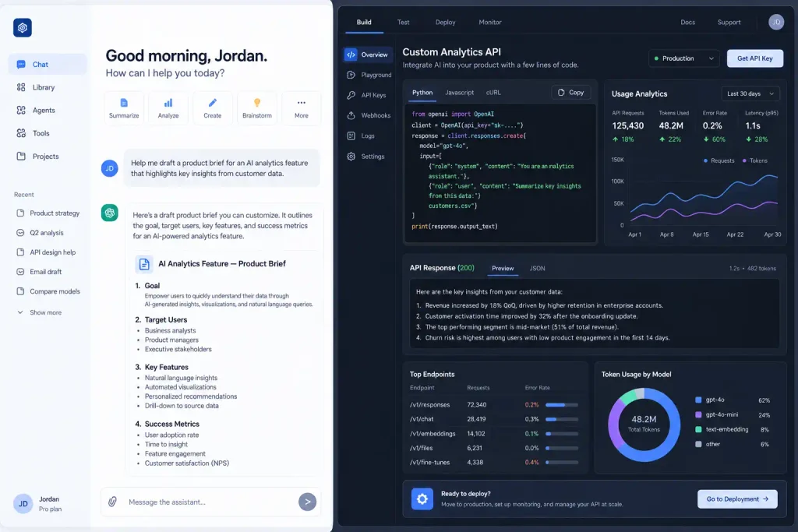Switch to the Build tab

coord(364,23)
